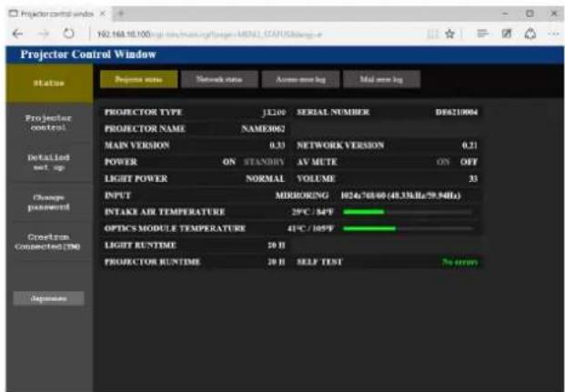Click the PROJECTOR TYPE label
The image size is (565, 392).
coord(144,112)
